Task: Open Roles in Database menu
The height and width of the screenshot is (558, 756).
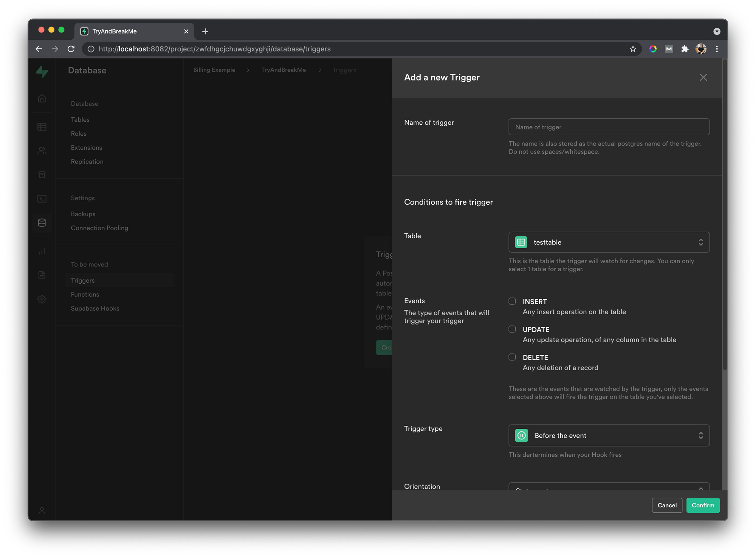Action: tap(79, 134)
